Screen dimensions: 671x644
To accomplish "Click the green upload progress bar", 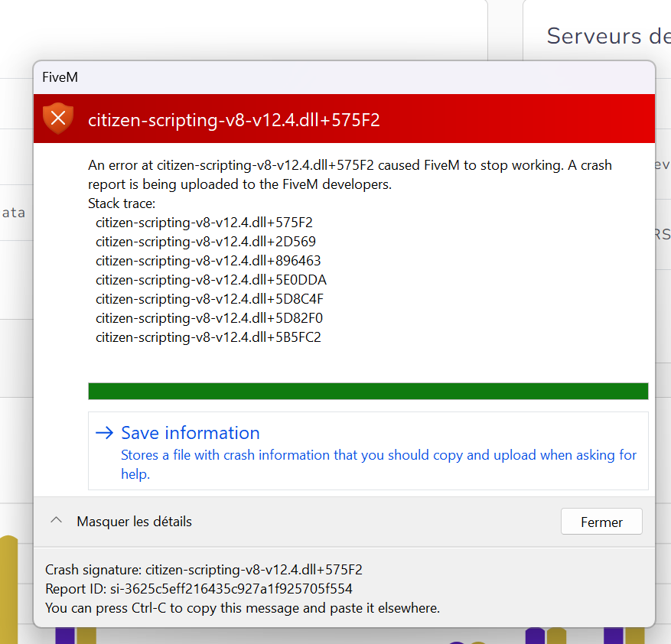I will [x=368, y=391].
